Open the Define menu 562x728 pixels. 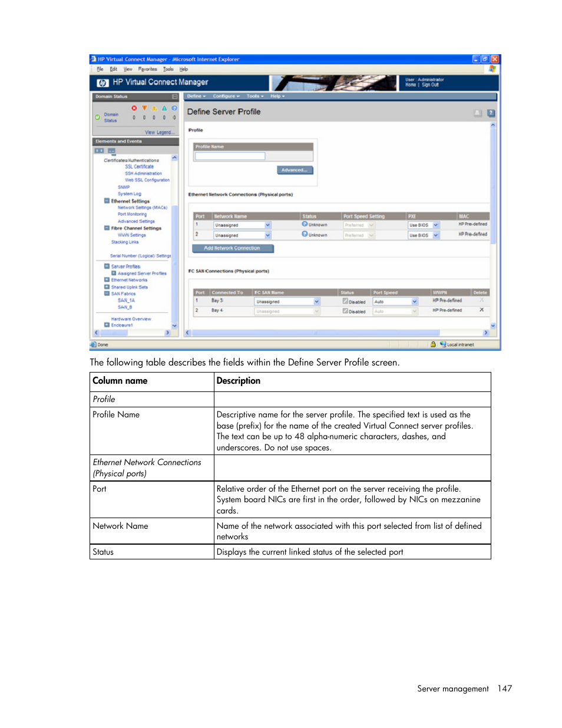[x=197, y=96]
